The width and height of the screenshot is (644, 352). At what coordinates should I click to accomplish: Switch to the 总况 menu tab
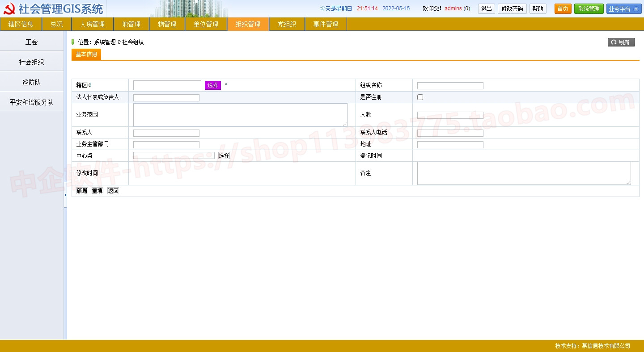[x=57, y=24]
